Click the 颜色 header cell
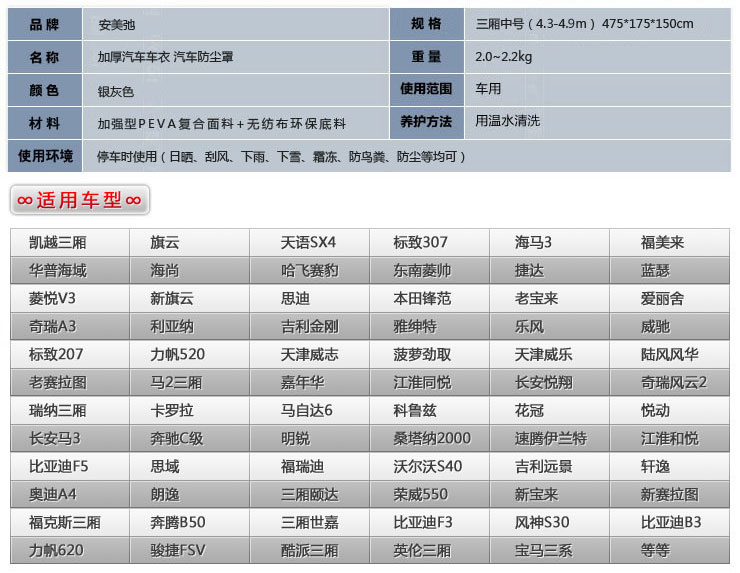 [x=45, y=90]
